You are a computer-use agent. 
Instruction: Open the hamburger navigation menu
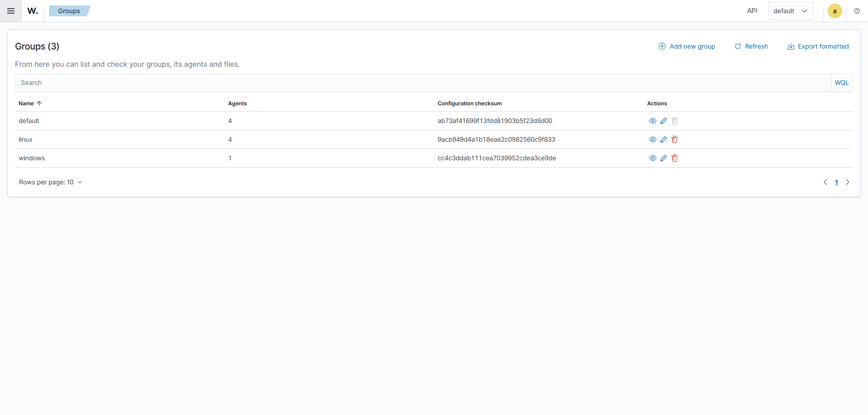tap(11, 11)
